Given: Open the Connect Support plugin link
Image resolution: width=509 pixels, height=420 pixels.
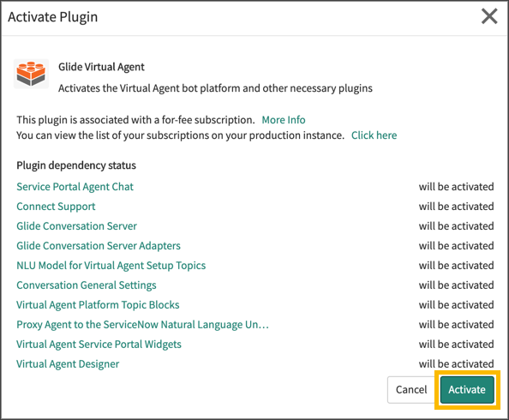Looking at the screenshot, I should (56, 207).
